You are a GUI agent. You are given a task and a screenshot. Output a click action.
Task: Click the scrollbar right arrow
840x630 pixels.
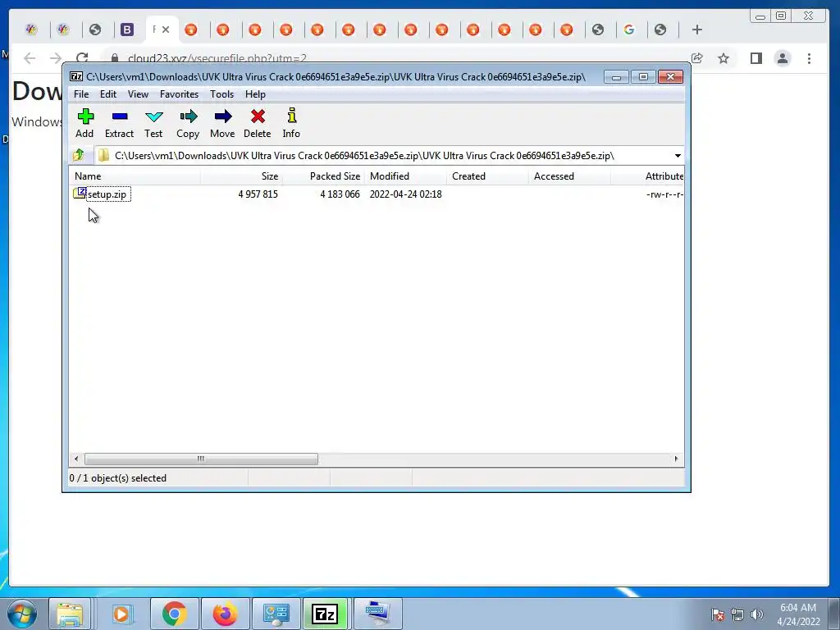(x=676, y=459)
